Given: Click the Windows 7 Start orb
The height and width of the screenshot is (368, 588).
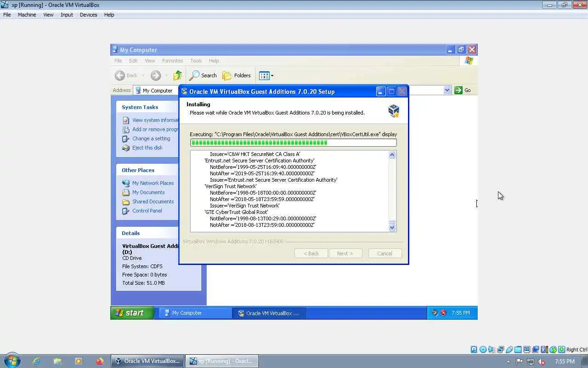Looking at the screenshot, I should pyautogui.click(x=12, y=361).
